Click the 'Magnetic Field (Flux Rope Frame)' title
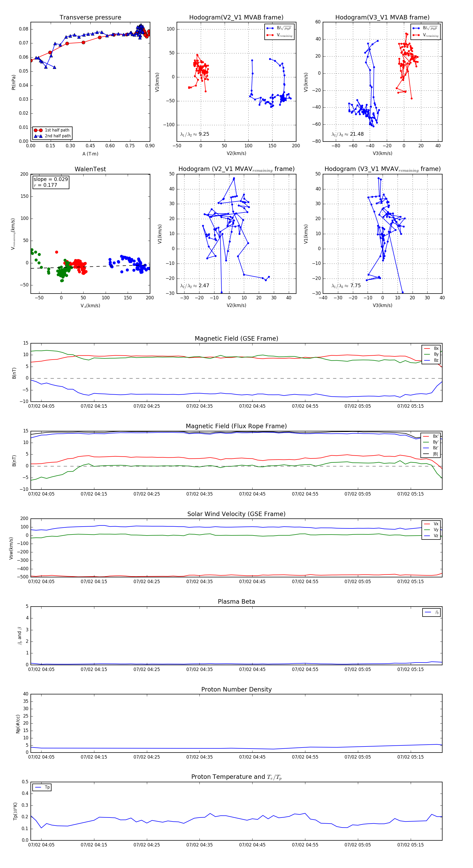 click(236, 426)
